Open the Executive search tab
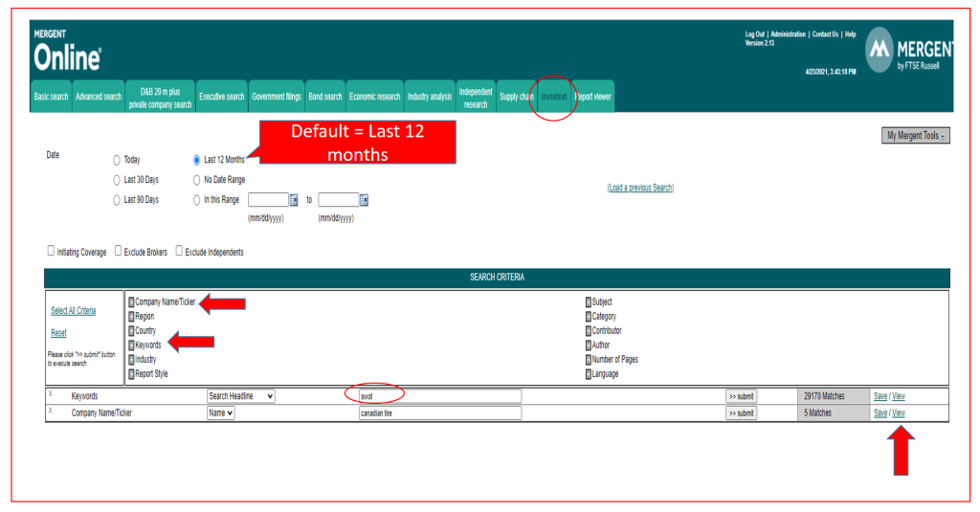980x512 pixels. (x=222, y=97)
